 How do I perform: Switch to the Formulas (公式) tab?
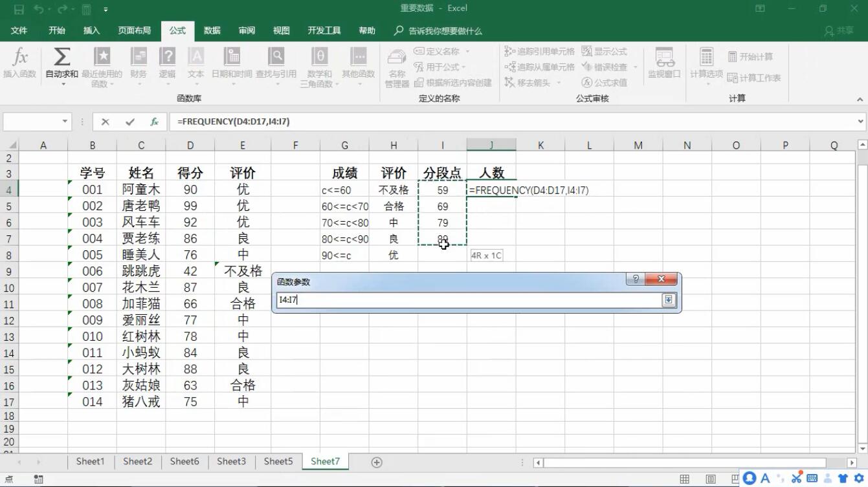(x=177, y=30)
